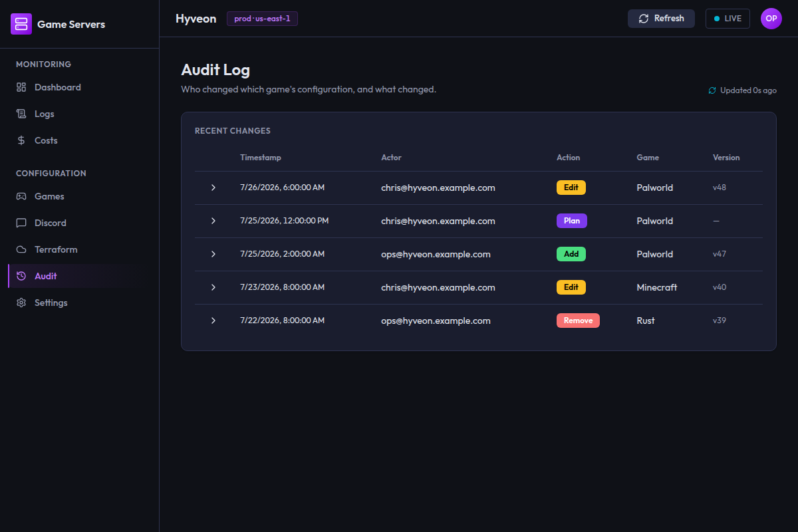Click the Minecraft game cell
Image resolution: width=798 pixels, height=532 pixels.
[657, 287]
